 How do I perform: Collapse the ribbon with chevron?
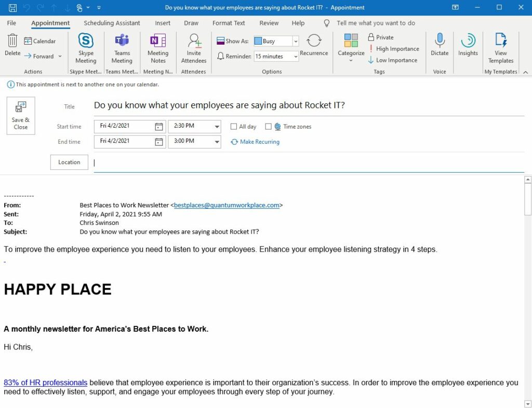coord(526,72)
